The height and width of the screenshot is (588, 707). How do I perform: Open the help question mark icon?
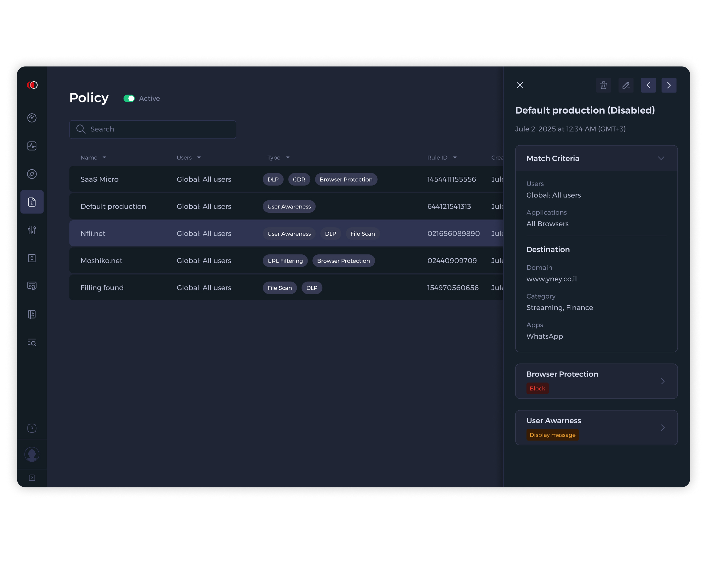click(x=32, y=428)
